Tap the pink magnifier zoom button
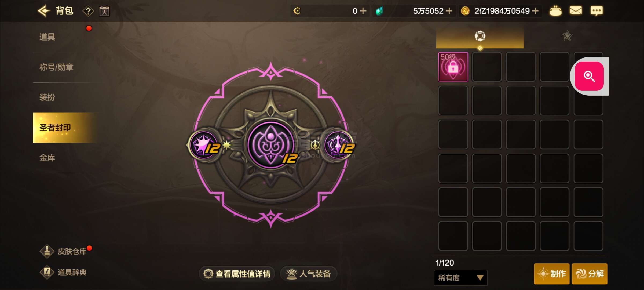644x290 pixels. pyautogui.click(x=589, y=76)
